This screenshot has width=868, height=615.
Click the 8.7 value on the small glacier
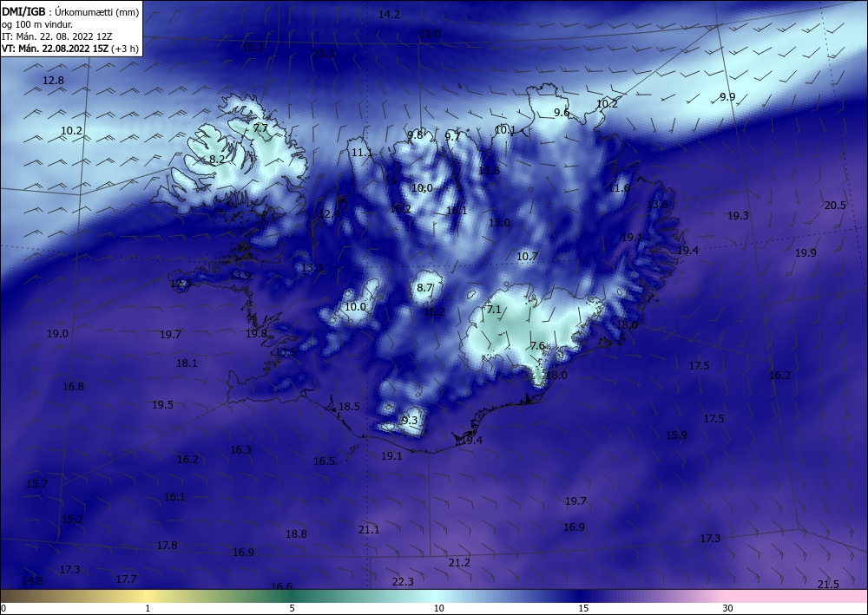pyautogui.click(x=424, y=288)
